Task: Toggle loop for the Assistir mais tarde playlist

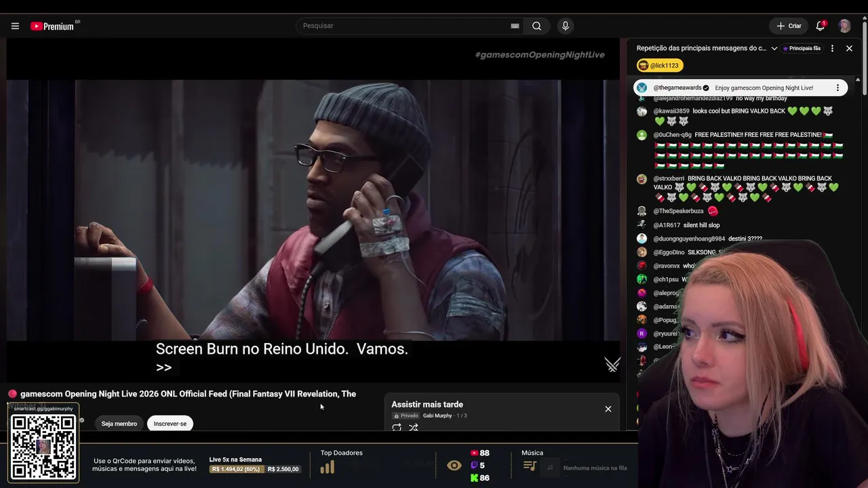Action: [397, 428]
